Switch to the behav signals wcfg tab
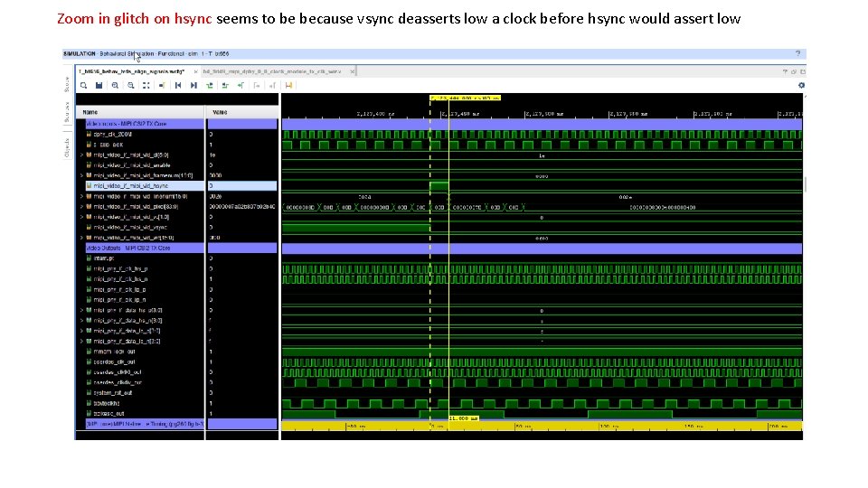 pos(131,71)
